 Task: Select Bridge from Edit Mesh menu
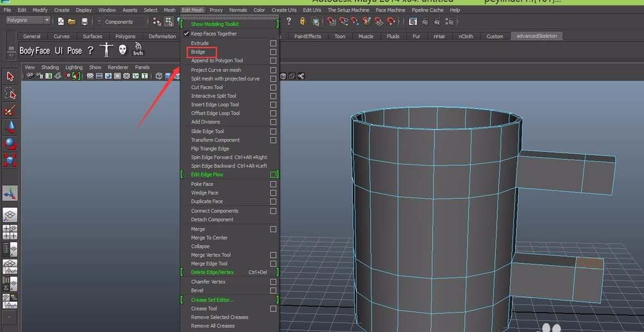coord(198,52)
